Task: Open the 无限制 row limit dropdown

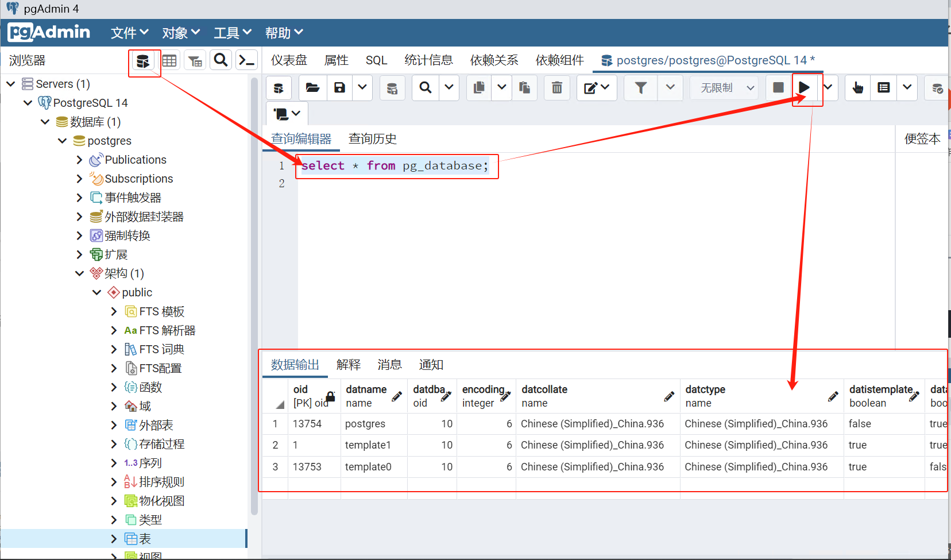Action: (x=724, y=88)
